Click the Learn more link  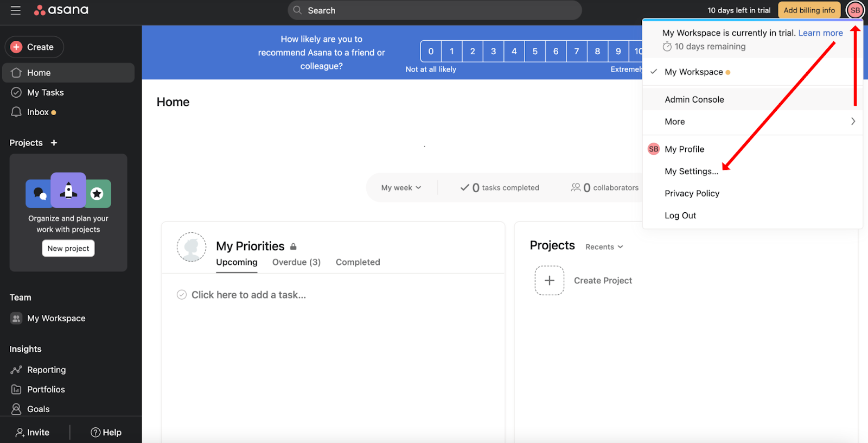tap(820, 33)
